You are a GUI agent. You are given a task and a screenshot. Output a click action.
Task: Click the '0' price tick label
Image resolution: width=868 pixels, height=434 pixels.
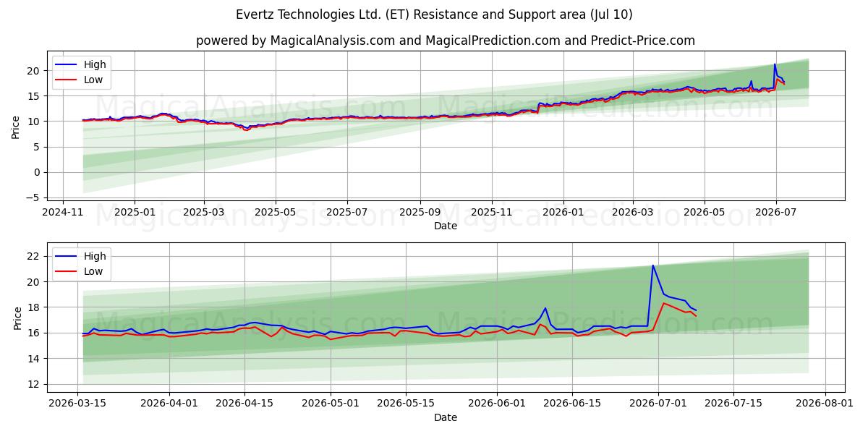coord(38,172)
